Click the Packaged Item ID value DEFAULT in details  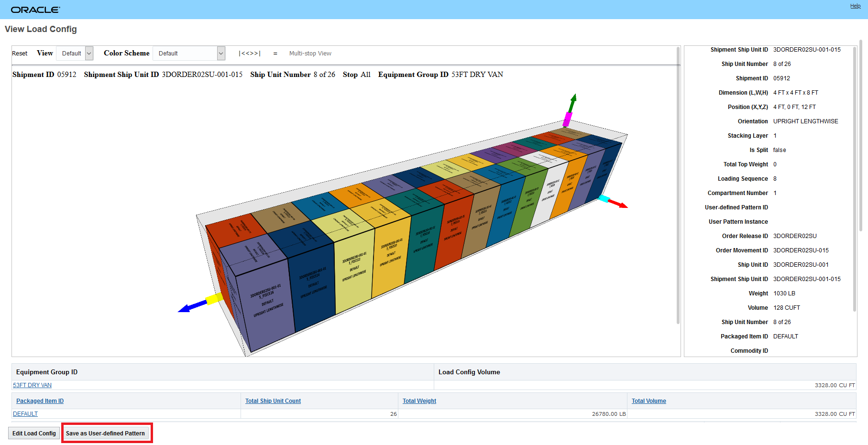tap(786, 336)
